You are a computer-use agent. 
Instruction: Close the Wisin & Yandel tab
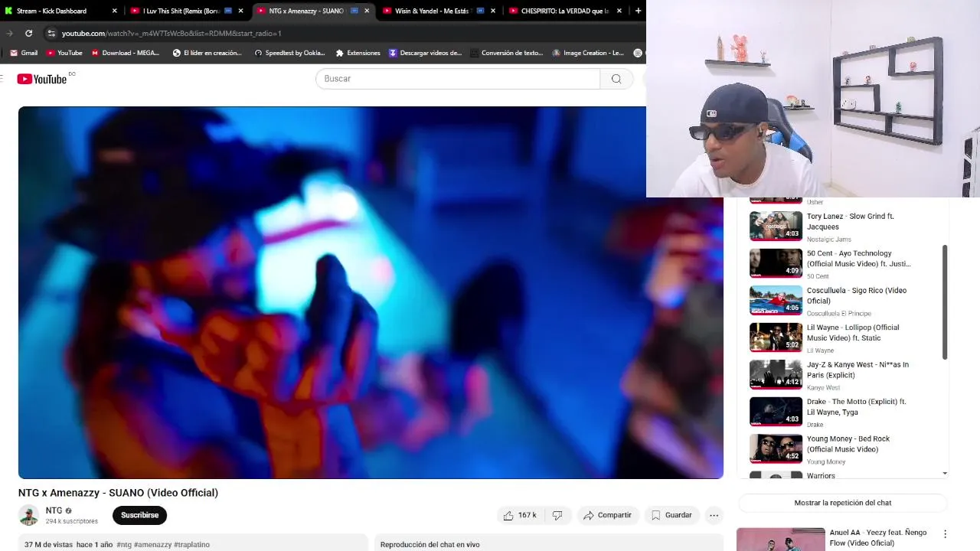tap(493, 11)
